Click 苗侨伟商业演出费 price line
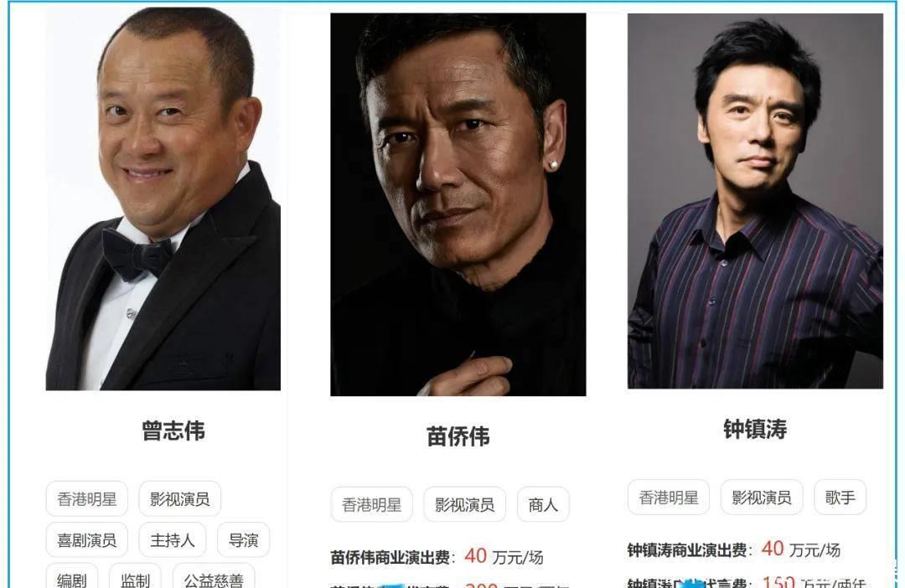This screenshot has height=588, width=905. [x=437, y=557]
